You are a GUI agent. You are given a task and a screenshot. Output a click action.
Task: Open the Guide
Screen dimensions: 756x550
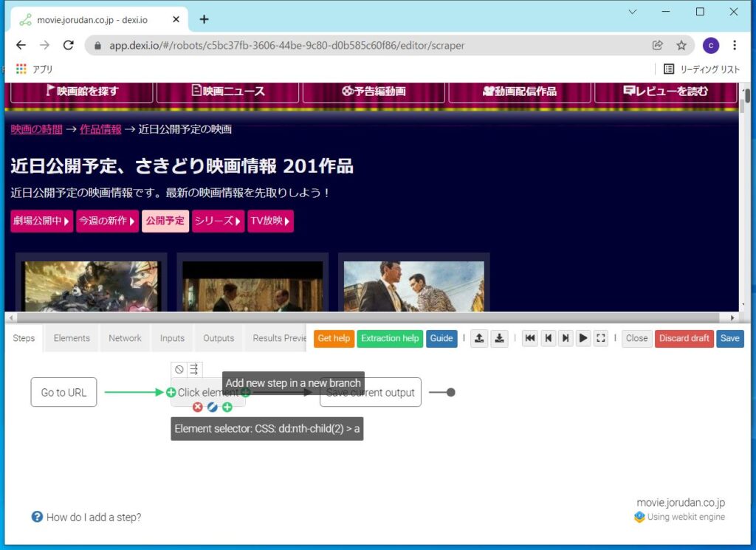click(x=441, y=338)
